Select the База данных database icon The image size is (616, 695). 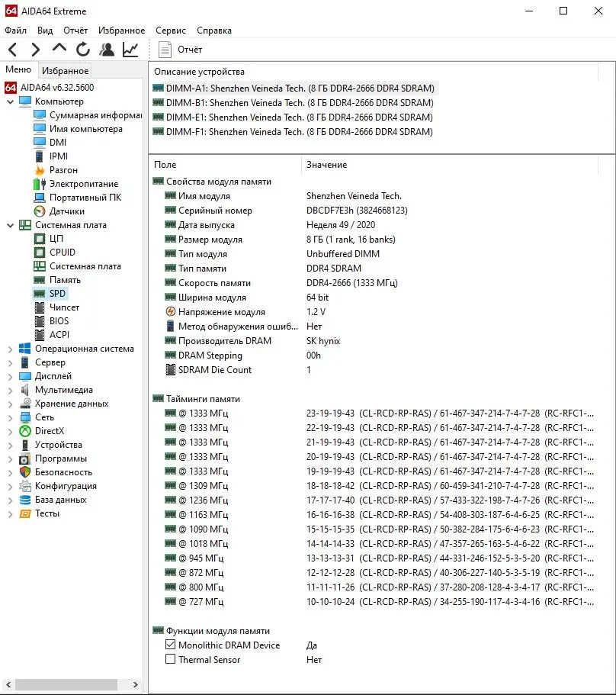[25, 500]
